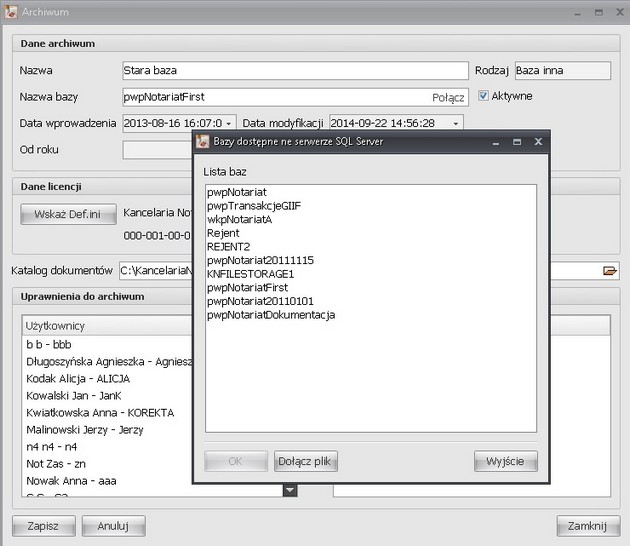The image size is (630, 546).
Task: Toggle the Aktywne checkbox
Action: click(x=484, y=96)
